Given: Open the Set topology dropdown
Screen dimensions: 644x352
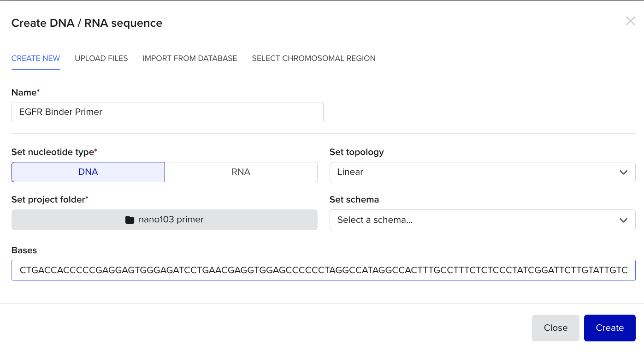Looking at the screenshot, I should 482,172.
